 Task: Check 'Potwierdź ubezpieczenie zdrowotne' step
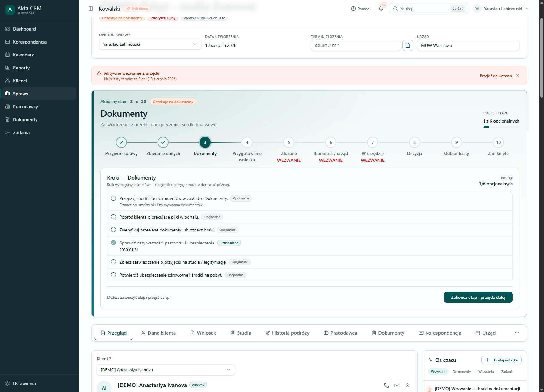(x=113, y=275)
